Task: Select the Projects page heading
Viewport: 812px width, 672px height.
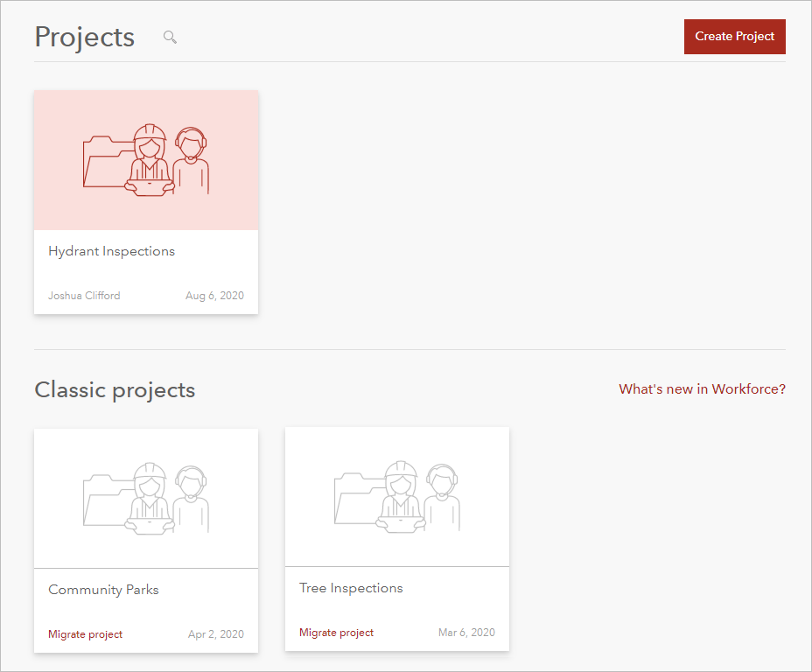Action: pos(84,37)
